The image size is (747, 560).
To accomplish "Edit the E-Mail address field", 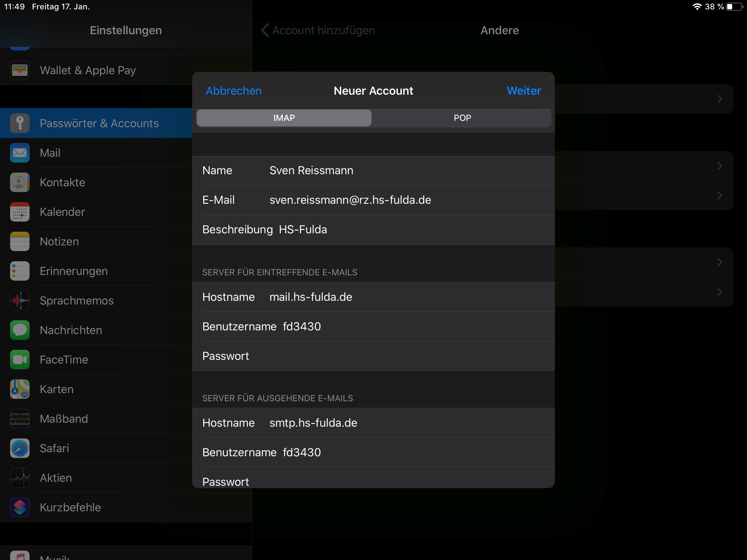I will coord(350,200).
